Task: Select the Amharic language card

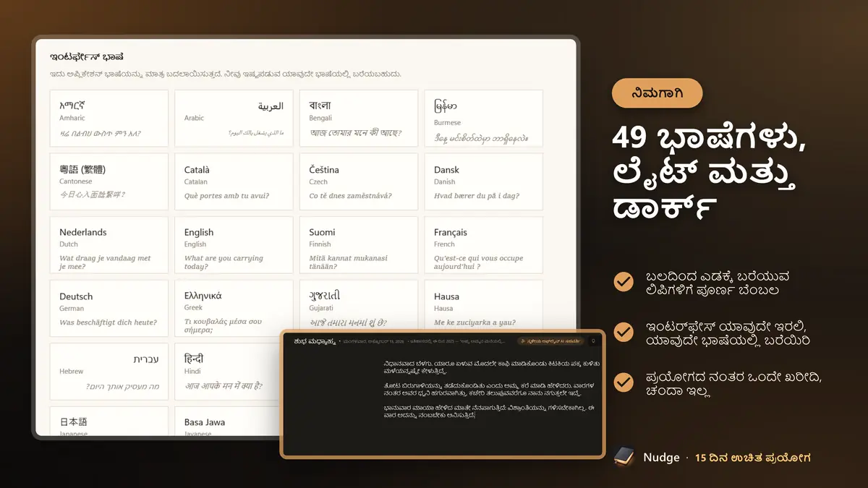Action: 109,119
